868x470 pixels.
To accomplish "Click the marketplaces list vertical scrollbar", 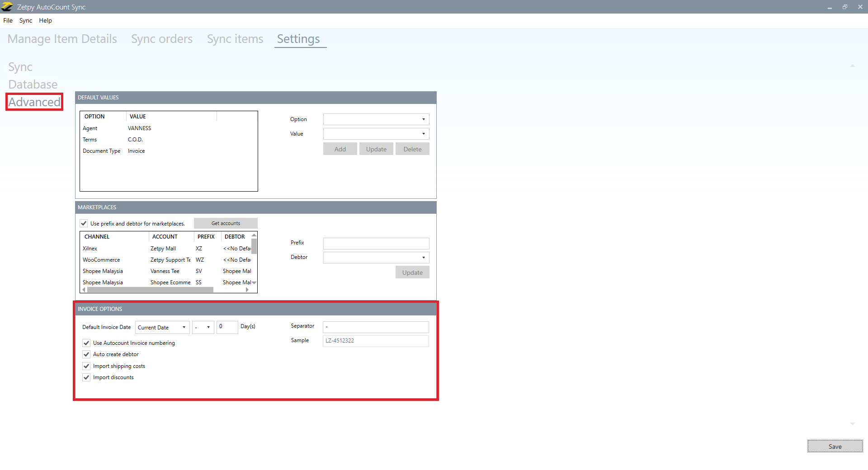I will (254, 246).
